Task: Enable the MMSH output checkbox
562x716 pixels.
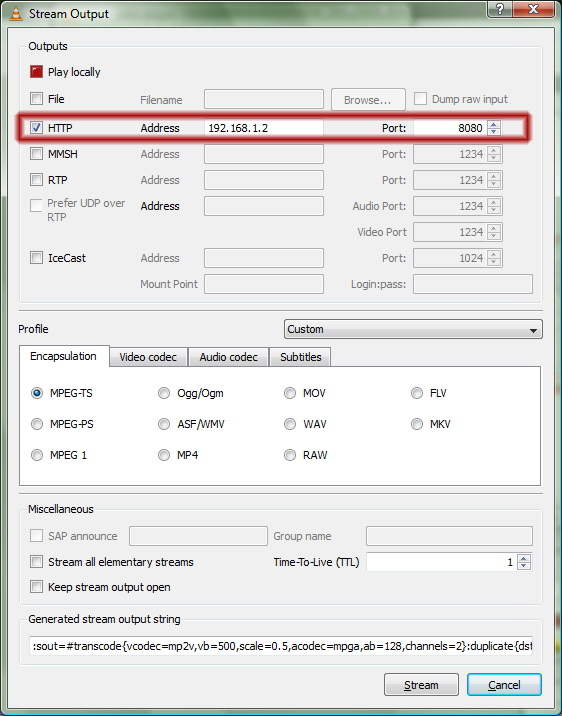Action: (x=37, y=154)
